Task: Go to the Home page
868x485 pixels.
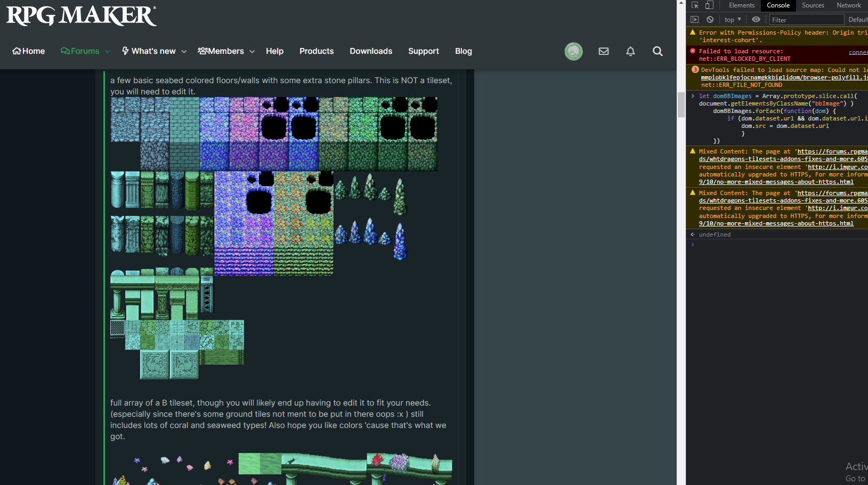Action: coord(29,51)
